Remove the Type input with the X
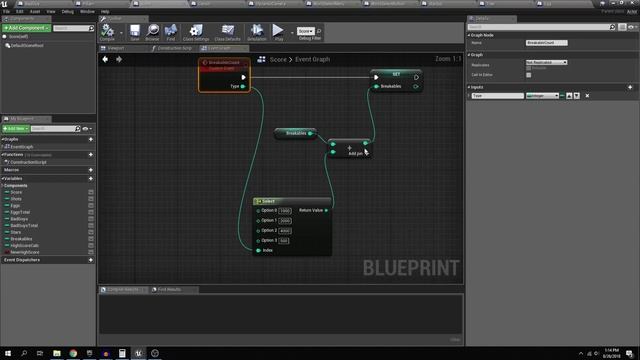Viewport: 640px width, 360px height. pos(587,96)
